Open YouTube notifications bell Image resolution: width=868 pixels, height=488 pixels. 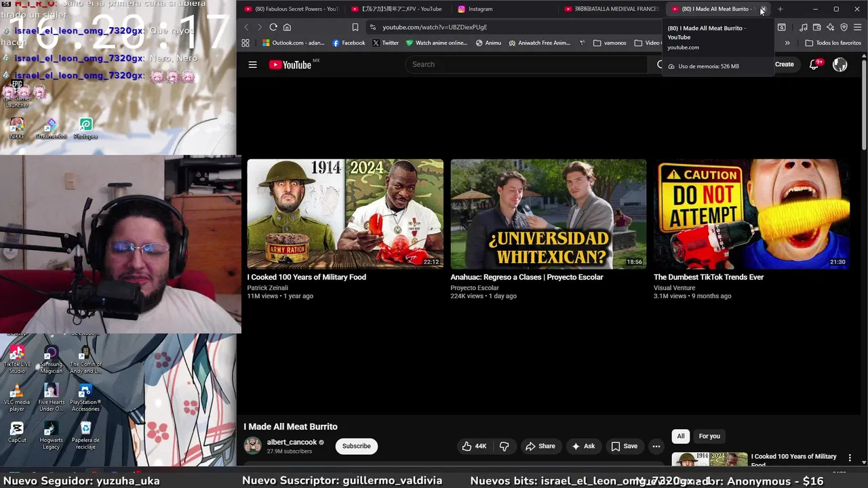(814, 64)
